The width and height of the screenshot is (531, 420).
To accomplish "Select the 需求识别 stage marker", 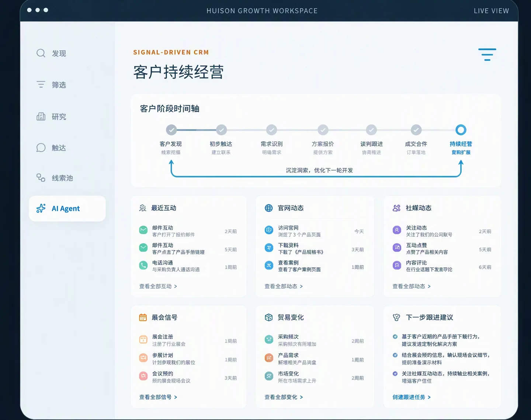I will coord(272,130).
